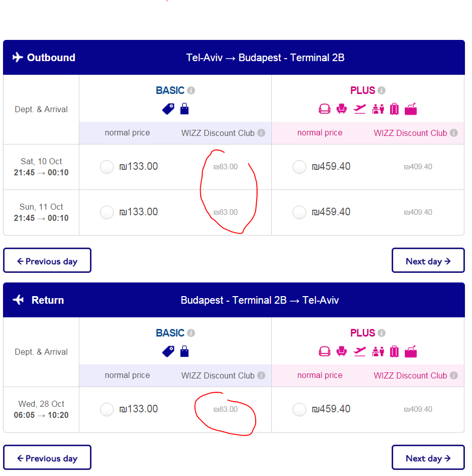This screenshot has width=472, height=476.
Task: Click the outbound PLUS priority boarding plane icon
Action: (360, 109)
